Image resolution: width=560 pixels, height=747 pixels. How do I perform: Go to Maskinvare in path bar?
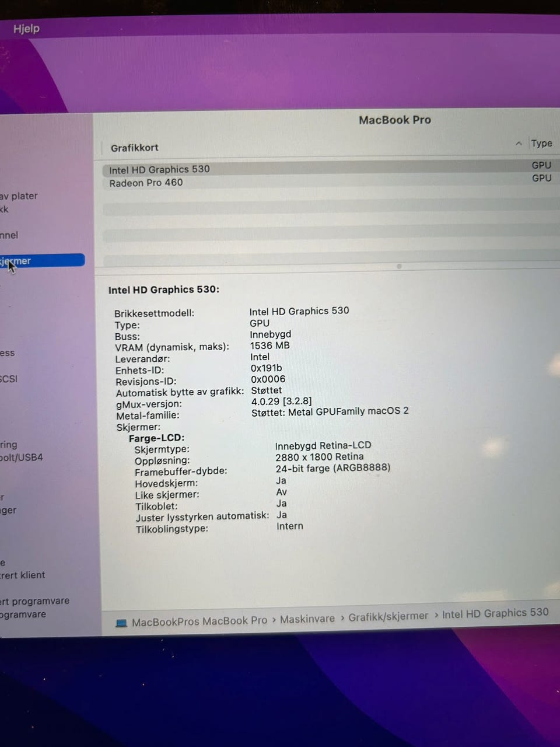(307, 619)
